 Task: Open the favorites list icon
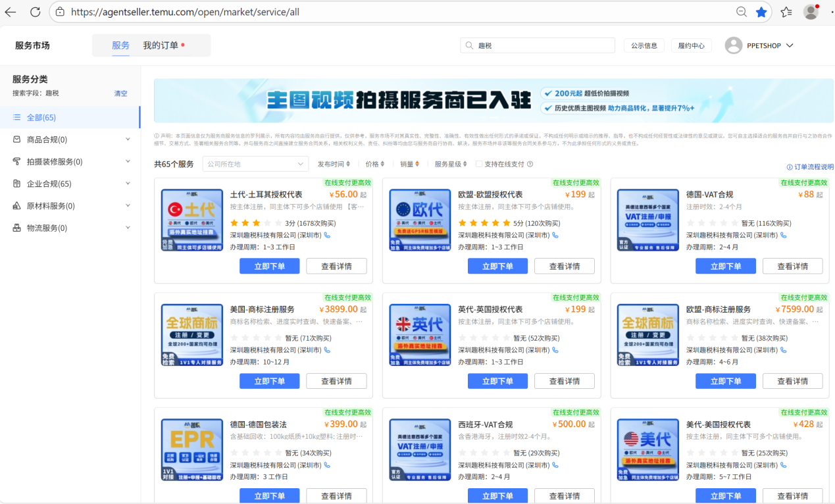[786, 12]
